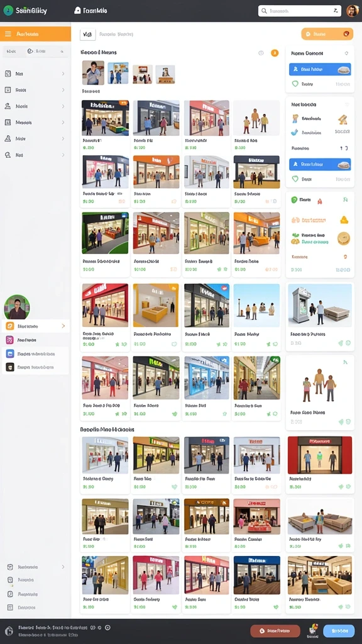Click the orange pill button at the top right

327,34
